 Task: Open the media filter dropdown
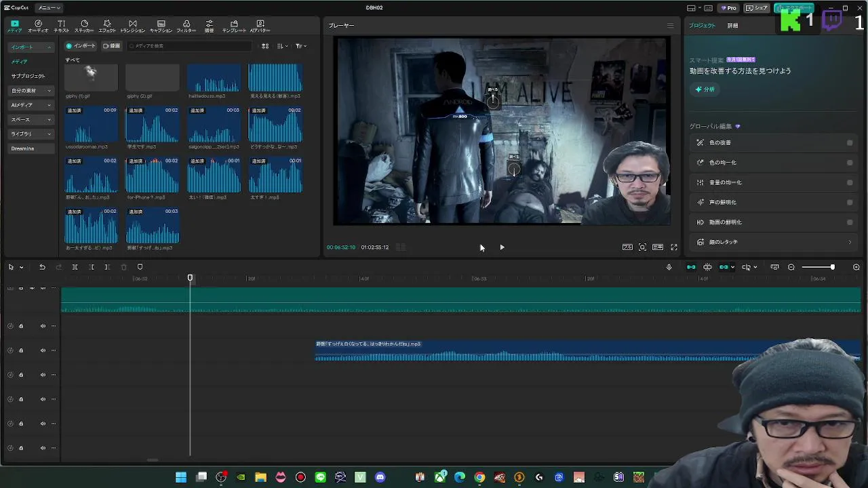click(x=300, y=46)
